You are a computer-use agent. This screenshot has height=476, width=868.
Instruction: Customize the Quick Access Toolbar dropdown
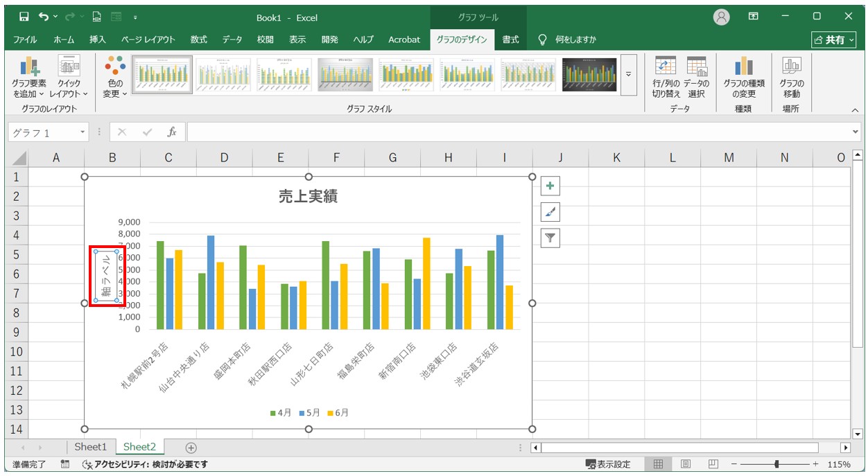[135, 17]
